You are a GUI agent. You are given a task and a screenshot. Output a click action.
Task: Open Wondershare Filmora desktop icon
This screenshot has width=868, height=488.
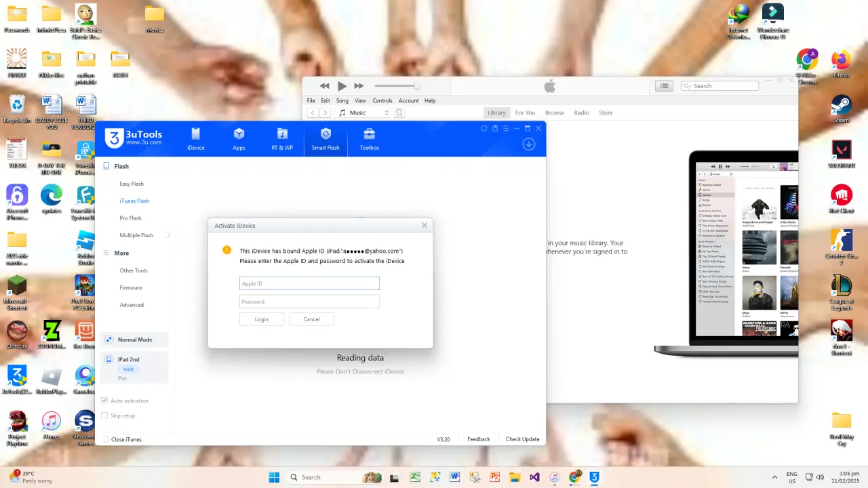772,22
